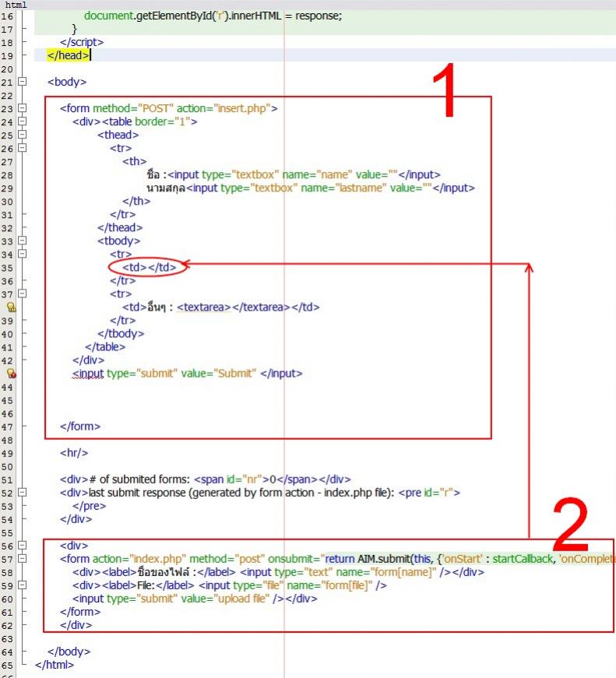
Task: Click the getElementById('r').innerHTML statement
Action: click(x=213, y=16)
